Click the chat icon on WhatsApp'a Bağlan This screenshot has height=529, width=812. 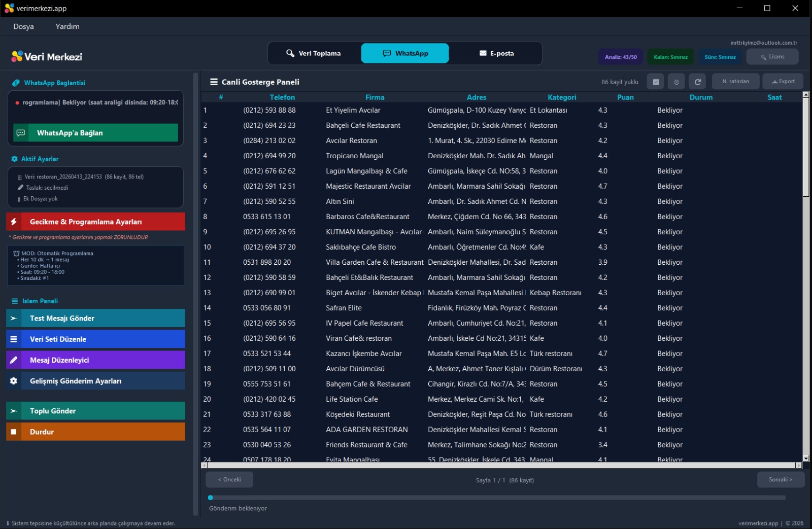click(x=21, y=133)
